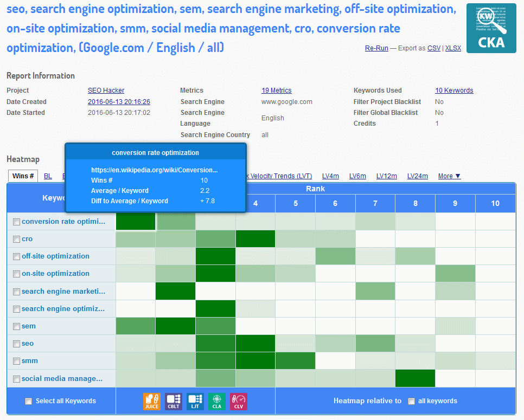The width and height of the screenshot is (524, 420).
Task: Open the purple CBLT tool icon
Action: coord(174,401)
